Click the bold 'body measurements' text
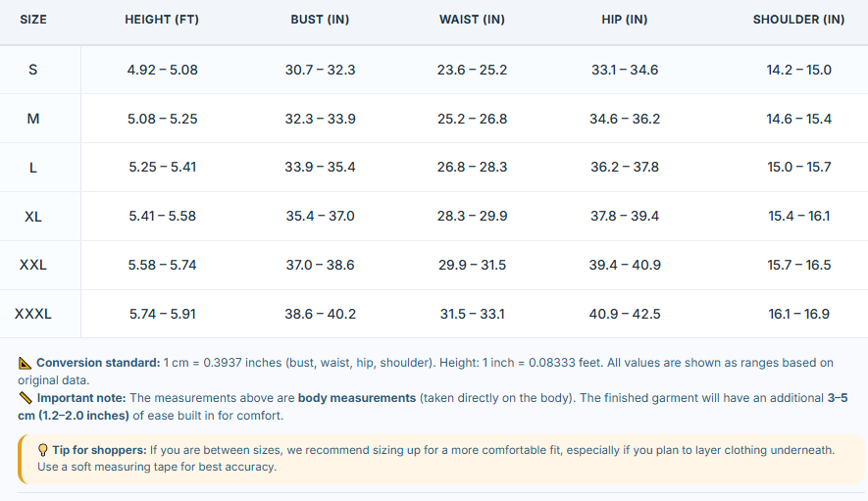 (356, 398)
